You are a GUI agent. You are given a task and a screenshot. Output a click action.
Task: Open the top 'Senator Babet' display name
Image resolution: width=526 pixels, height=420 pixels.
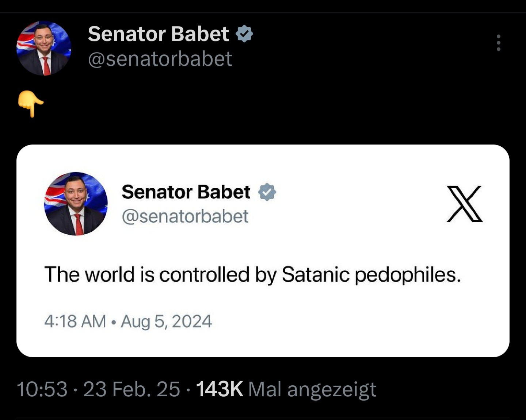coord(158,34)
